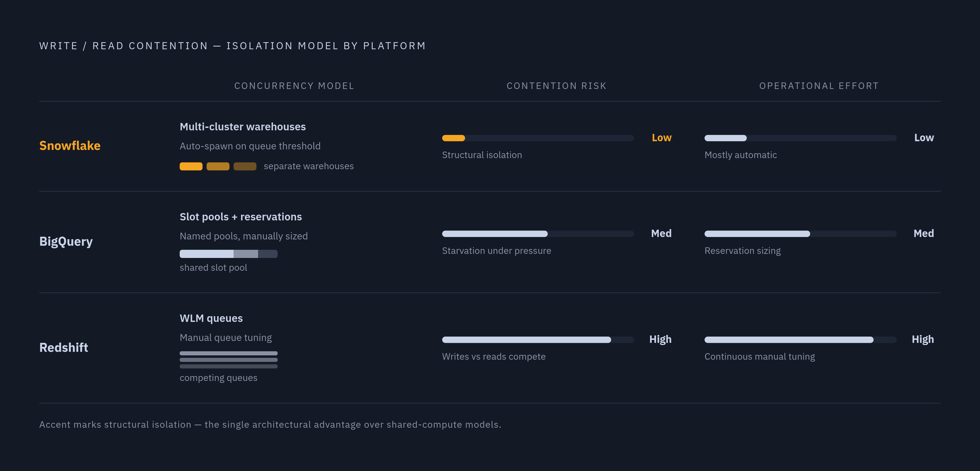
Task: Click the BigQuery shared slot pool bar
Action: [229, 254]
